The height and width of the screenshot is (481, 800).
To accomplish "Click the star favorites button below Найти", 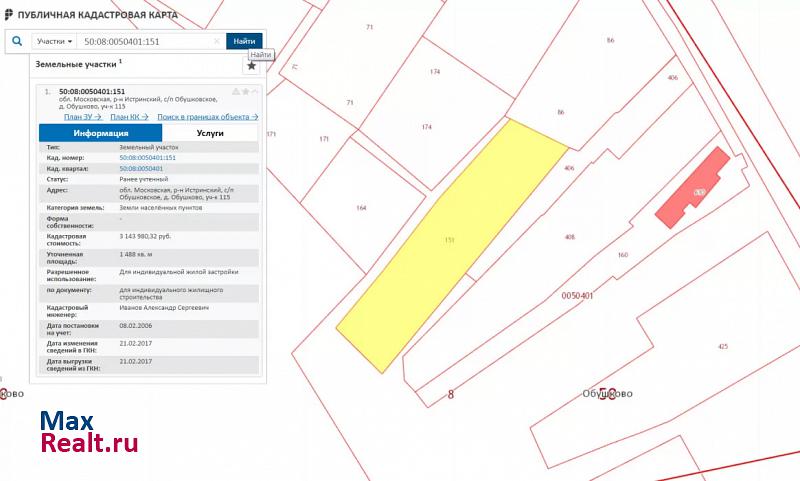I will click(251, 66).
